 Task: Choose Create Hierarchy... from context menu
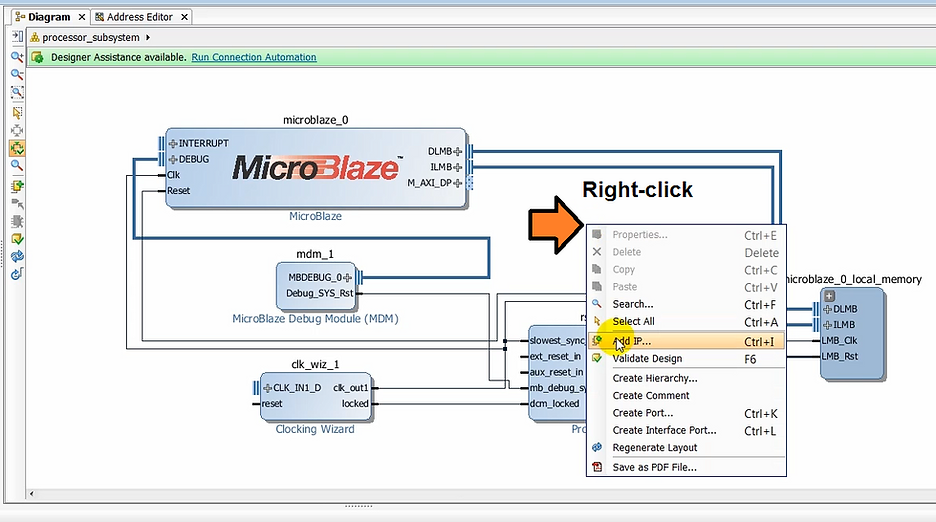[655, 378]
